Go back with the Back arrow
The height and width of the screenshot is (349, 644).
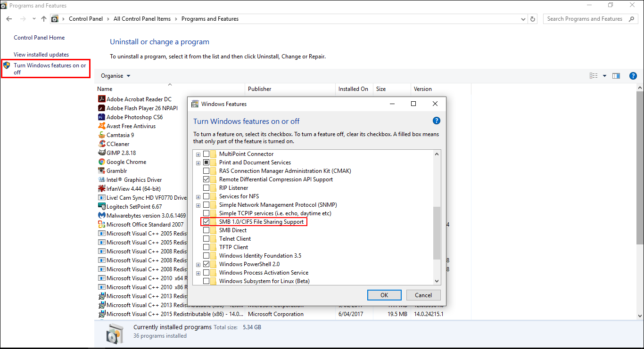click(x=9, y=19)
